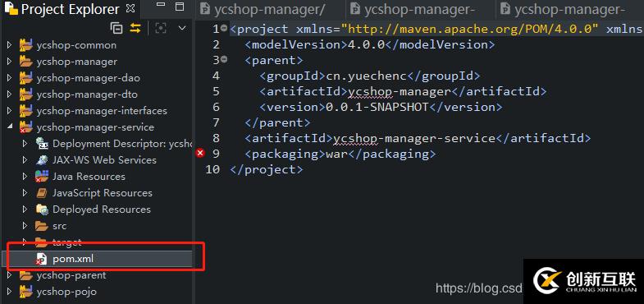644x304 pixels.
Task: Expand ycshop-manager project
Action: pyautogui.click(x=10, y=62)
